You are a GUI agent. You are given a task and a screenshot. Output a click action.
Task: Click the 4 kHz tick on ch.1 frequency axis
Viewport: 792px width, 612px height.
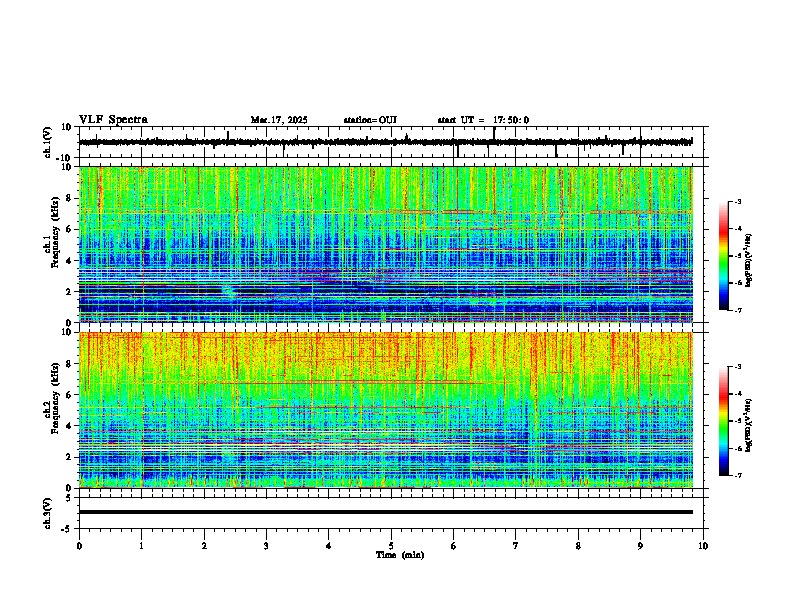[70, 261]
